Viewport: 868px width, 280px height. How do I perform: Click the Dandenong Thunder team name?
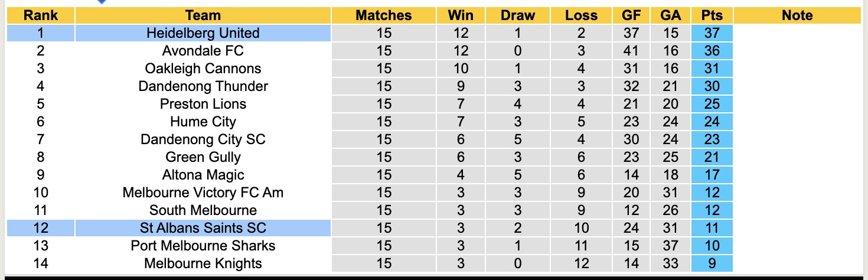203,86
